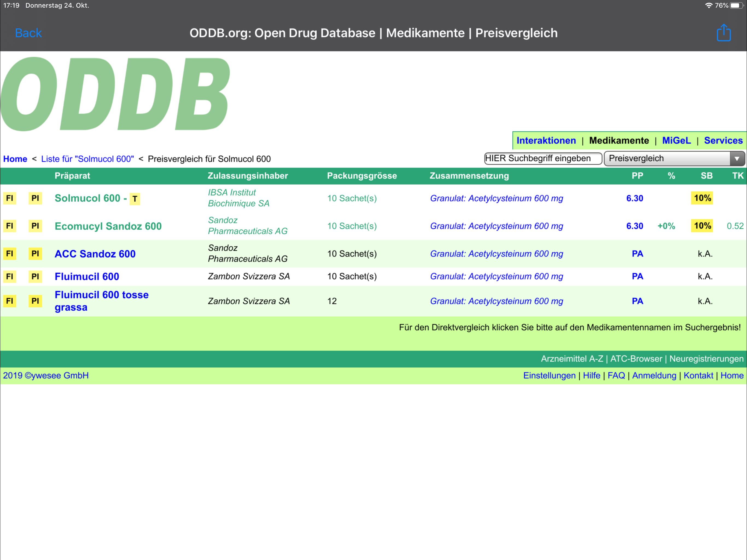Click the +0% difference for Ecomucyl Sandoz 600
747x560 pixels.
tap(666, 226)
